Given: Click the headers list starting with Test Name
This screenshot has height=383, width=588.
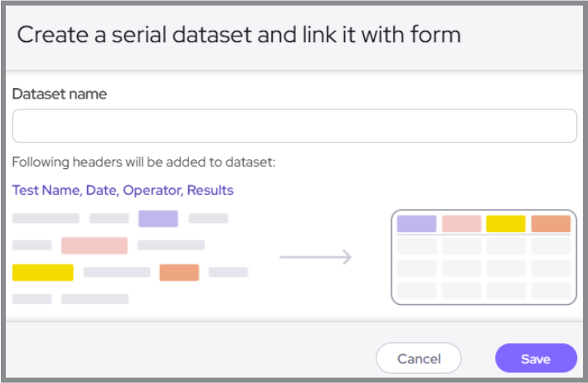Looking at the screenshot, I should click(123, 190).
